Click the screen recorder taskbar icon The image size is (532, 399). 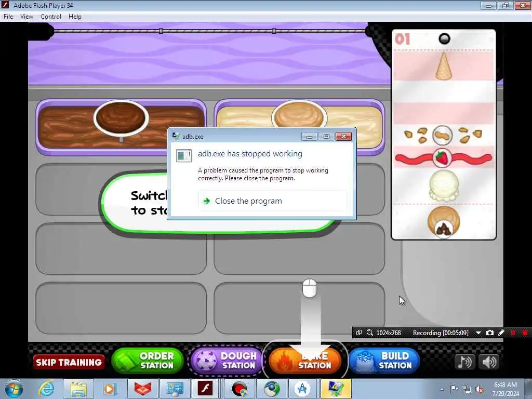click(x=240, y=389)
